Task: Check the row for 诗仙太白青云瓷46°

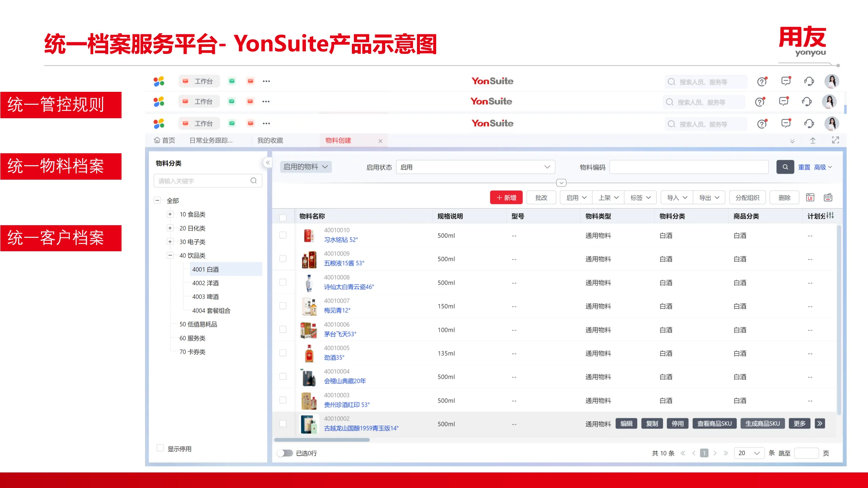Action: click(x=283, y=282)
